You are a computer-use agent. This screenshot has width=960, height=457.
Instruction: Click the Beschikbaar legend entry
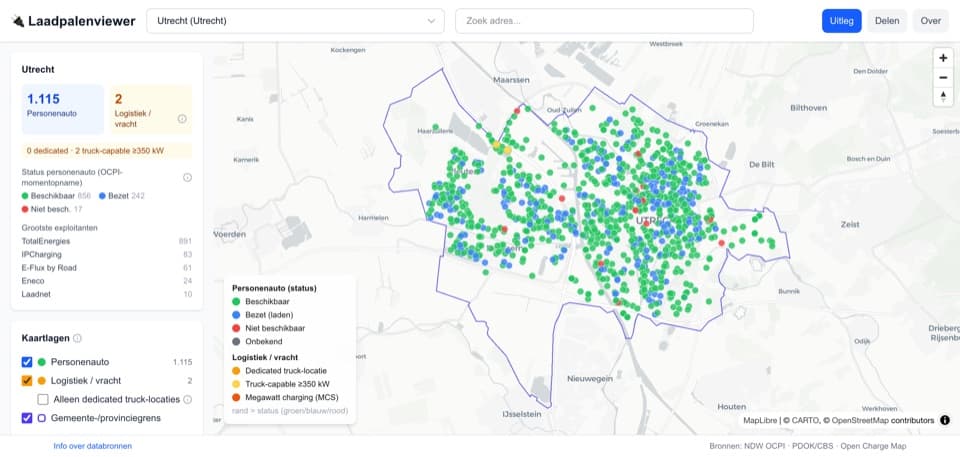(x=261, y=301)
